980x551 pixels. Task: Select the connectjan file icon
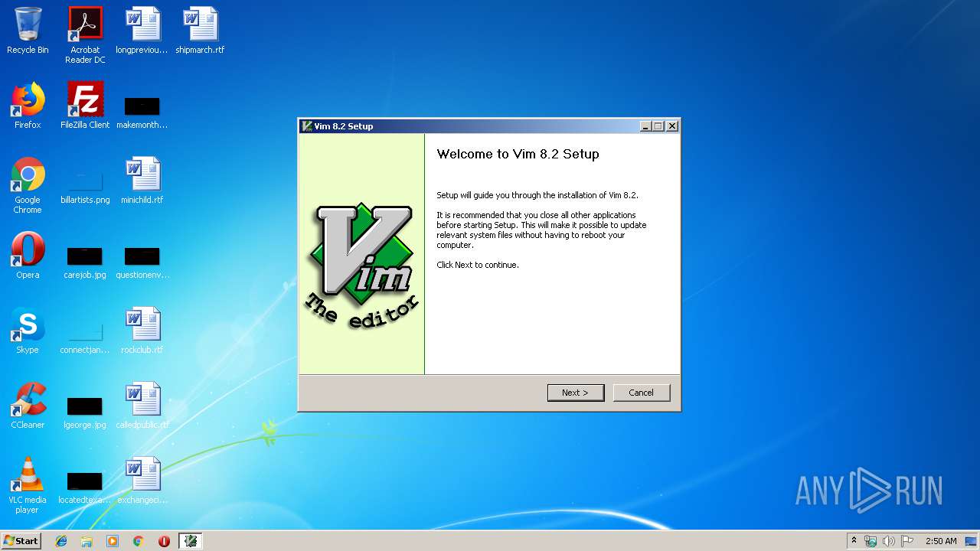[85, 337]
